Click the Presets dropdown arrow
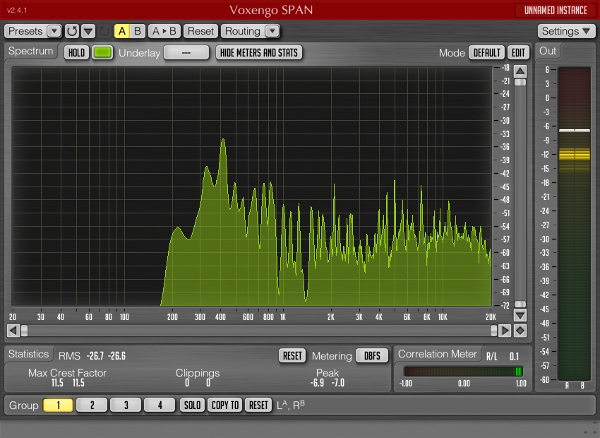 click(54, 31)
